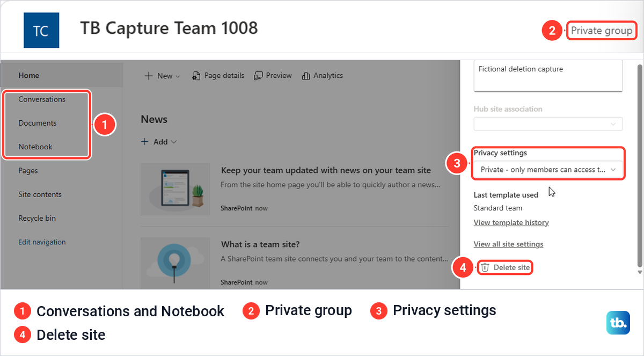Open the 'What is a team site?' article

tap(260, 244)
